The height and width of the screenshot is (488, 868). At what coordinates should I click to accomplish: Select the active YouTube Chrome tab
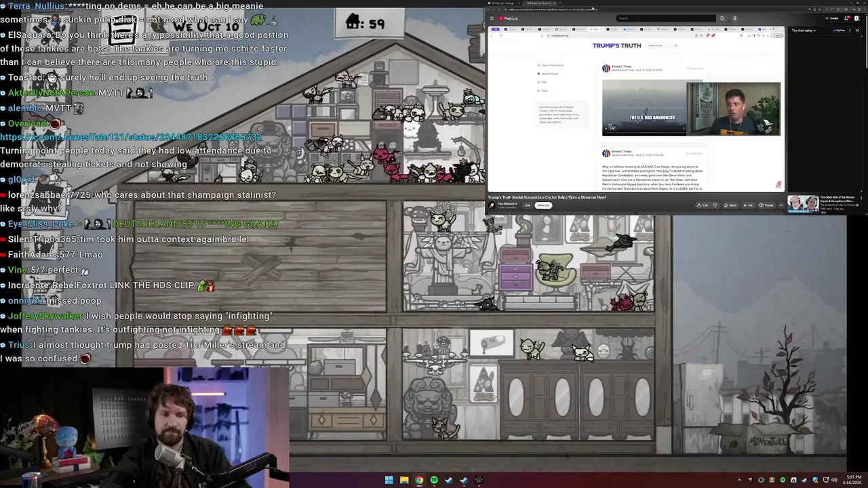tap(540, 3)
